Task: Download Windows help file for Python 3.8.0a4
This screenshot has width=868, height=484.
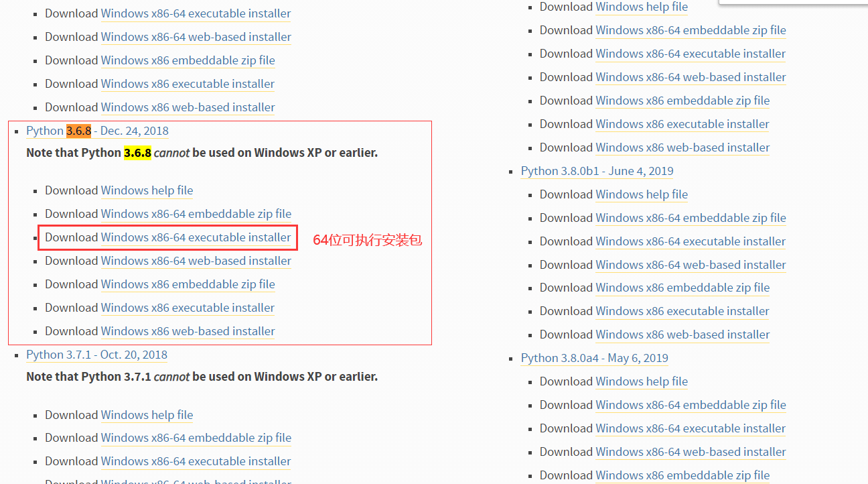Action: coord(642,381)
